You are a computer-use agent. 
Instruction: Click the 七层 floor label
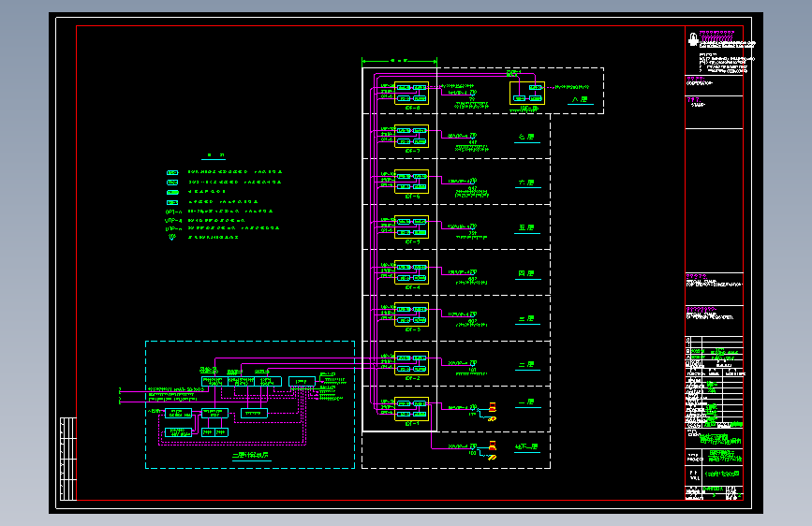526,138
